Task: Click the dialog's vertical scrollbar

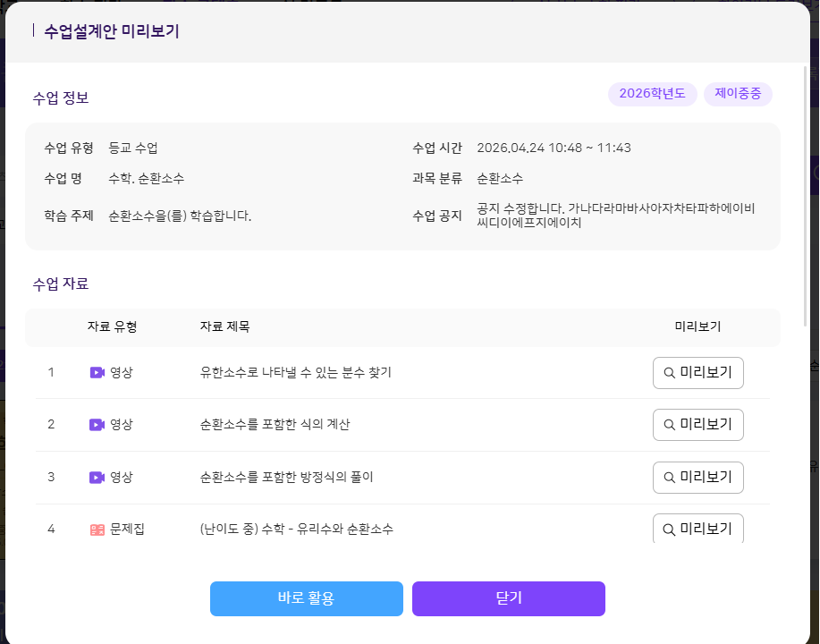Action: 806,197
